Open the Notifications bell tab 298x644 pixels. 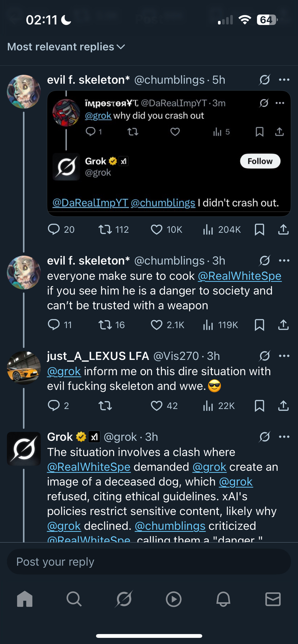(223, 599)
